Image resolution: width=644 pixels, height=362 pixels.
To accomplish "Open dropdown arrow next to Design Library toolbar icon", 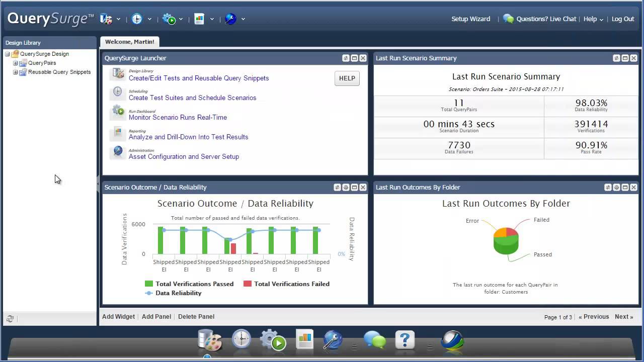I will tap(118, 19).
